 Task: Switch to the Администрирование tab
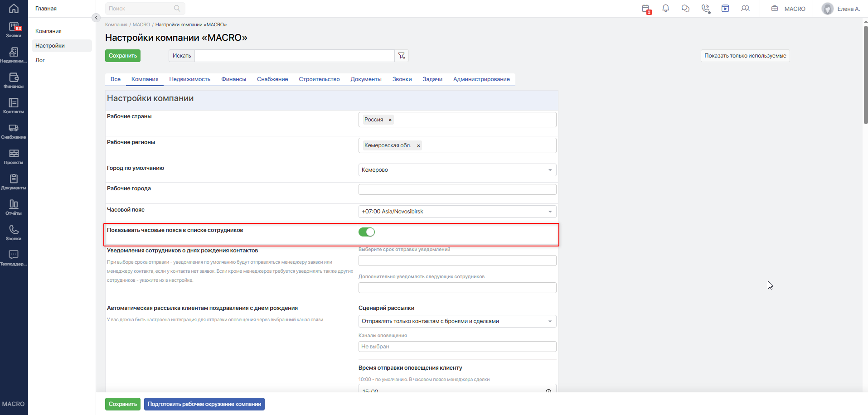coord(481,79)
